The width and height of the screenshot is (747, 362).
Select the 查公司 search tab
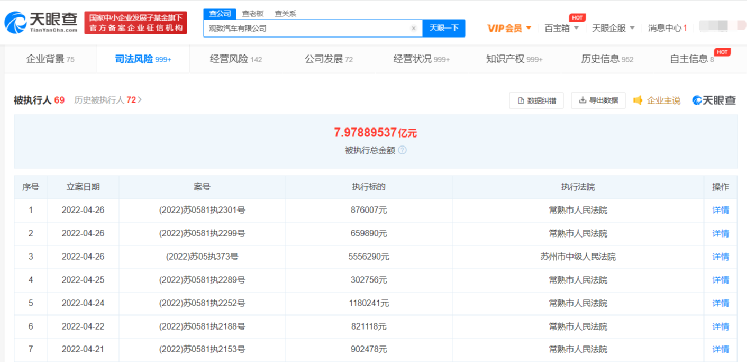point(220,14)
